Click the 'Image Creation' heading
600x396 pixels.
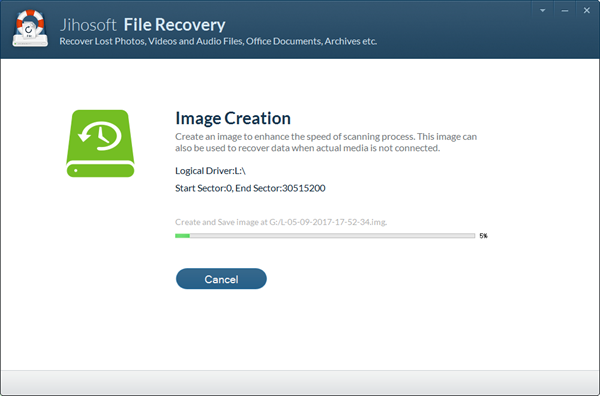click(x=233, y=118)
